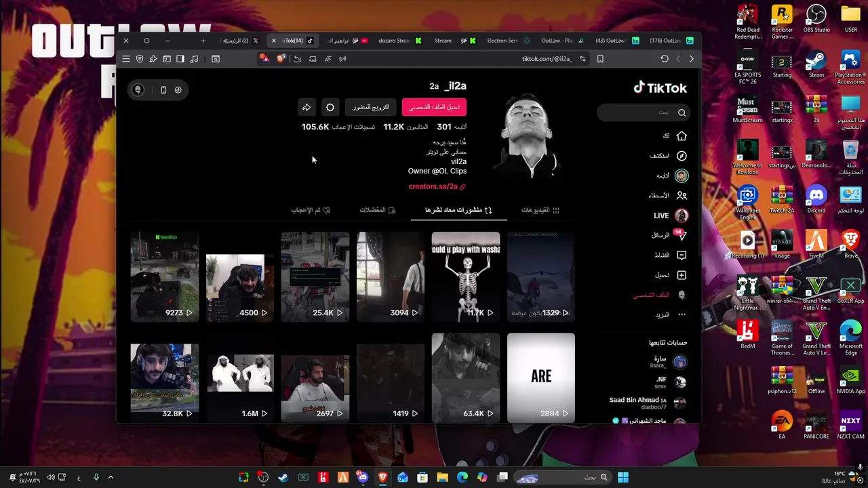Open the Activity inbox icon

[x=682, y=255]
